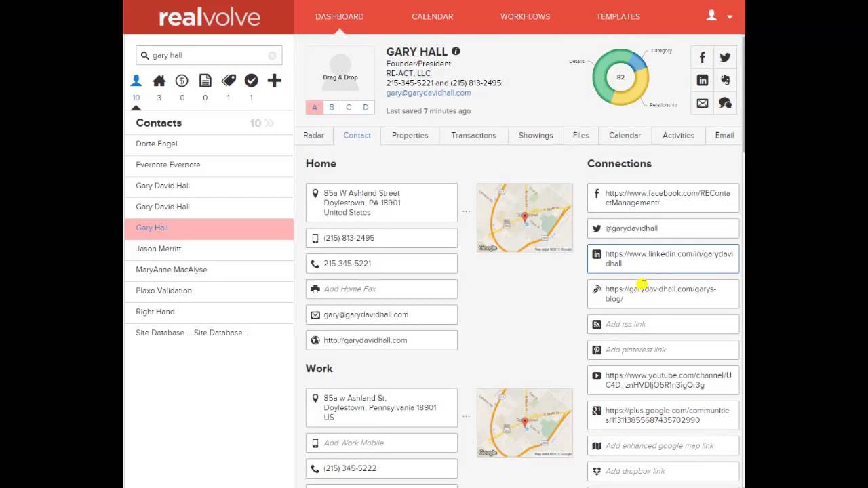Switch to the Activities tab
This screenshot has height=488, width=868.
[678, 136]
